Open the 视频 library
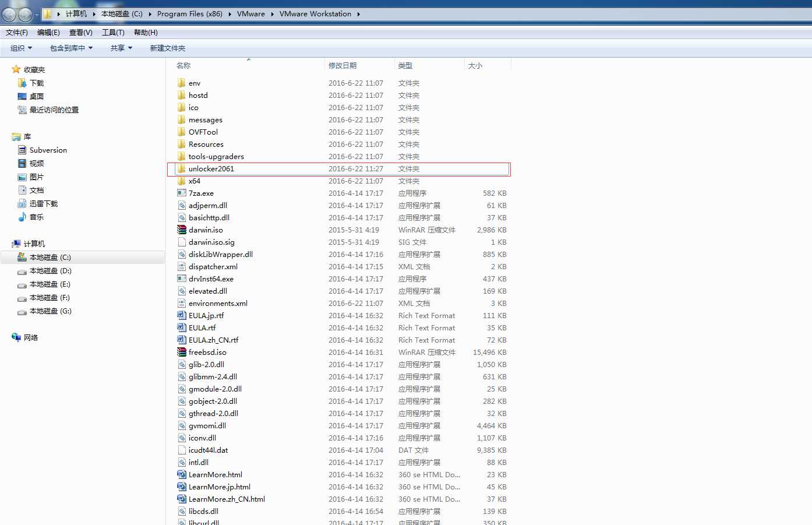 coord(37,163)
